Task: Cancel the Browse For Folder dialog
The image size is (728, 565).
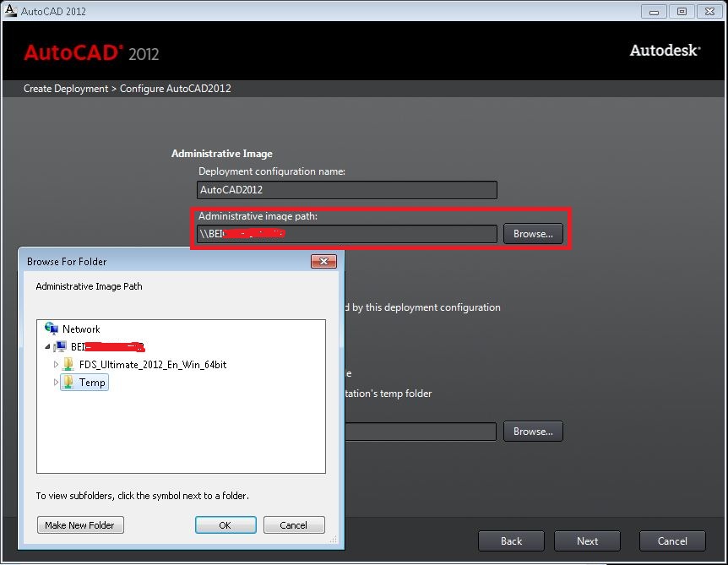Action: coord(293,525)
